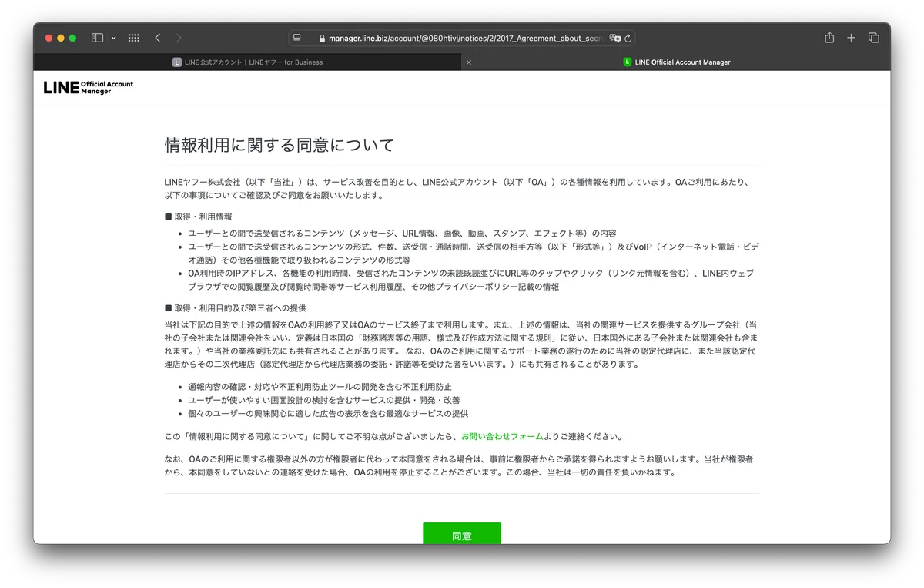Click the green 同意 agree button
Image resolution: width=924 pixels, height=588 pixels.
tap(461, 533)
